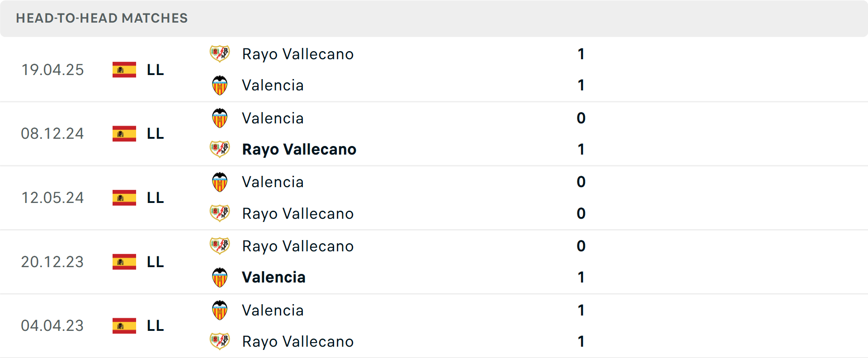
Task: Click Spain flag beside 12.05.24 date
Action: click(124, 198)
